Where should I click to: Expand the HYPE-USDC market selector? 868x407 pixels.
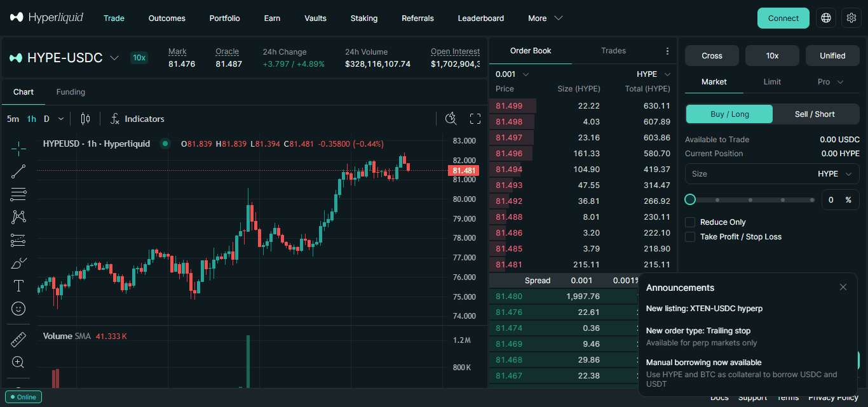[64, 58]
